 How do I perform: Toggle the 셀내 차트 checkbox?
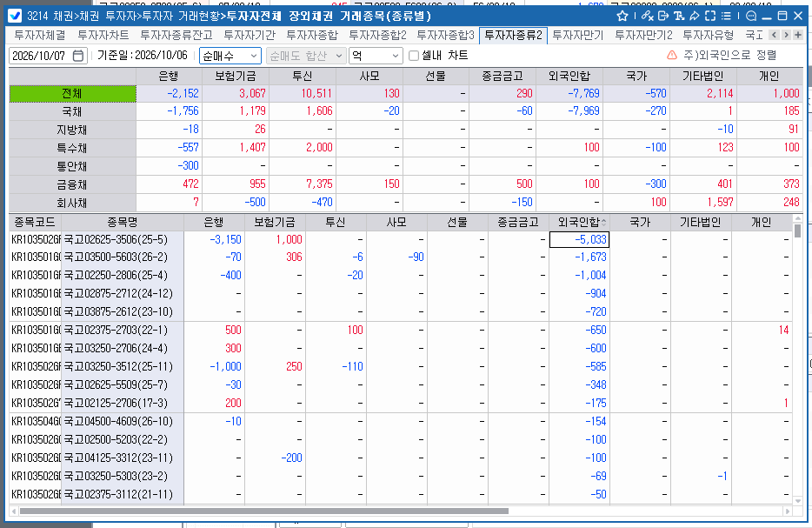(x=414, y=56)
